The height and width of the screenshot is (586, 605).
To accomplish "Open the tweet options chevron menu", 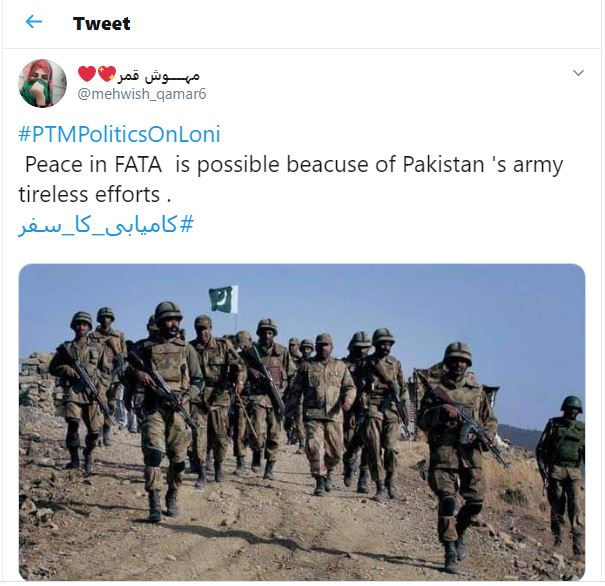I will tap(578, 73).
